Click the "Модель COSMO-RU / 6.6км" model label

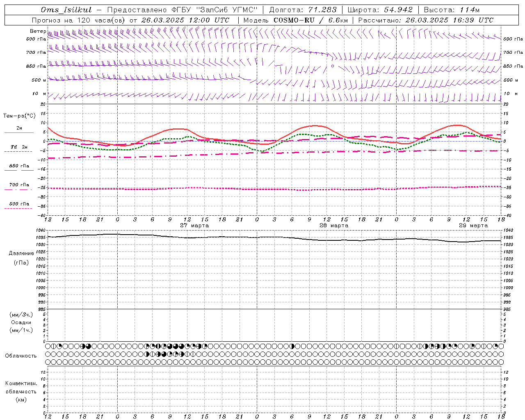(x=295, y=20)
